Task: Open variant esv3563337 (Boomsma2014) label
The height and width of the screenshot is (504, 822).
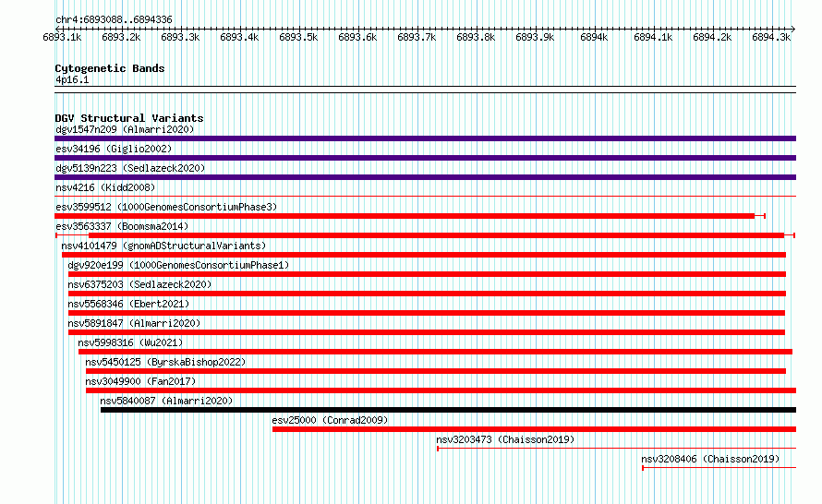Action: point(122,226)
